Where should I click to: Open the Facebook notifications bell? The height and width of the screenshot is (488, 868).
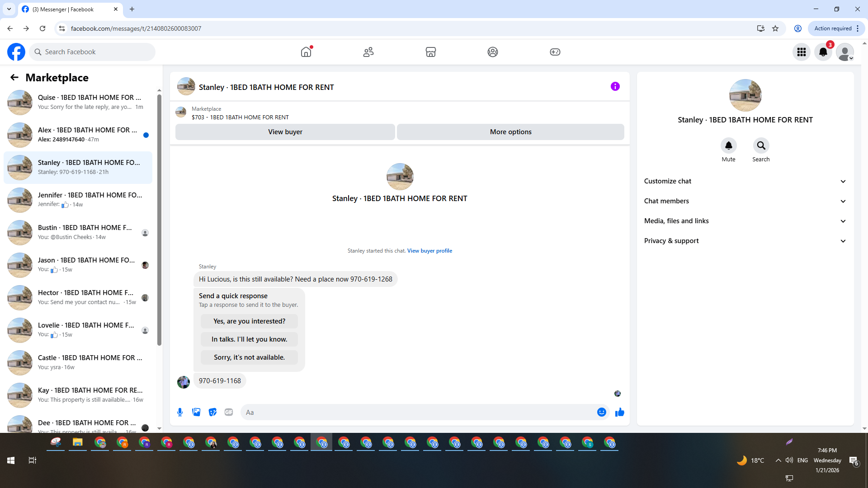[823, 52]
